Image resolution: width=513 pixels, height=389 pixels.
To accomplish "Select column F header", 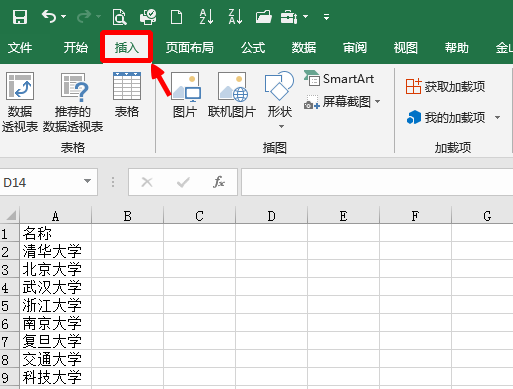I will [415, 216].
